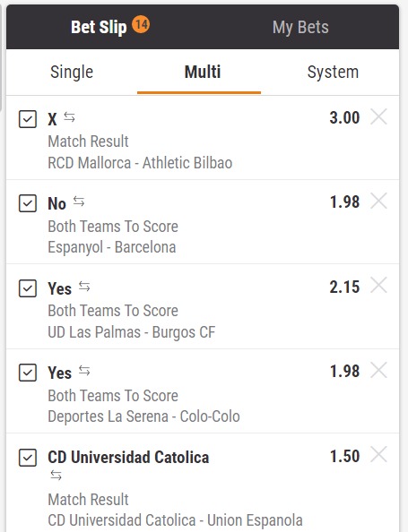Uncheck the Espanyol - Barcelona selection

[x=28, y=203]
